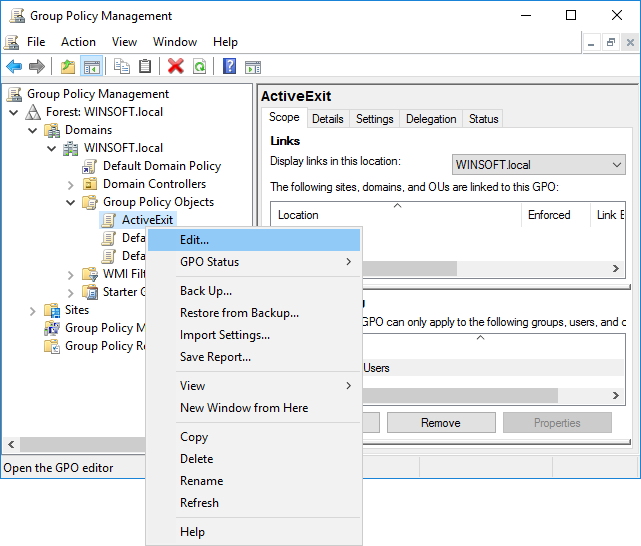Click the Domains folder icon

pyautogui.click(x=52, y=130)
